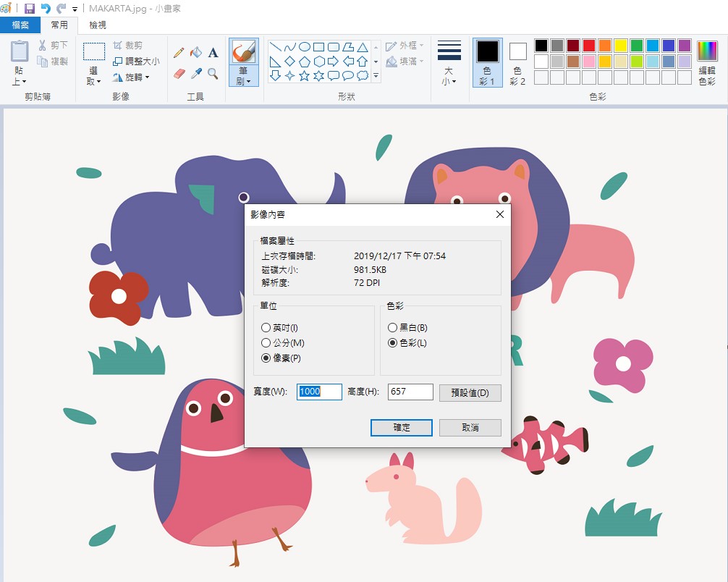Viewport: 728px width, 582px height.
Task: Select the Color picker eyedropper tool
Action: tap(196, 74)
